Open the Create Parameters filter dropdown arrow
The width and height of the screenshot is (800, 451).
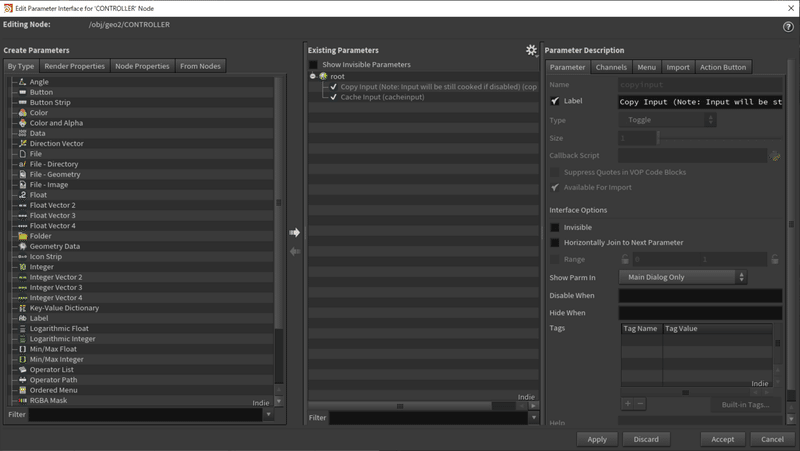point(268,414)
